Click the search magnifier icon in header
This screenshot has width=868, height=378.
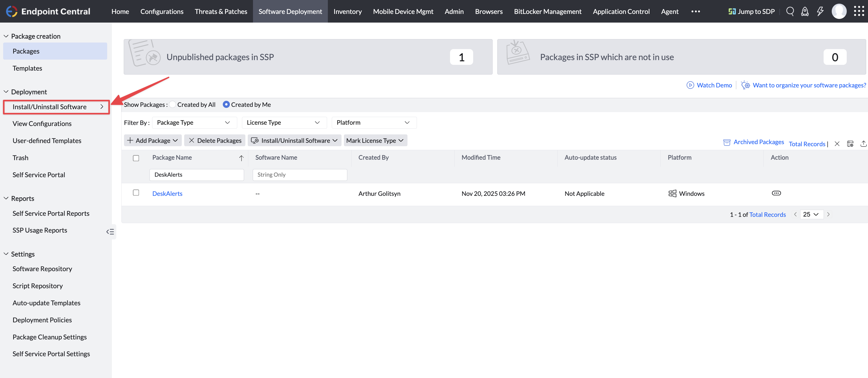click(790, 12)
